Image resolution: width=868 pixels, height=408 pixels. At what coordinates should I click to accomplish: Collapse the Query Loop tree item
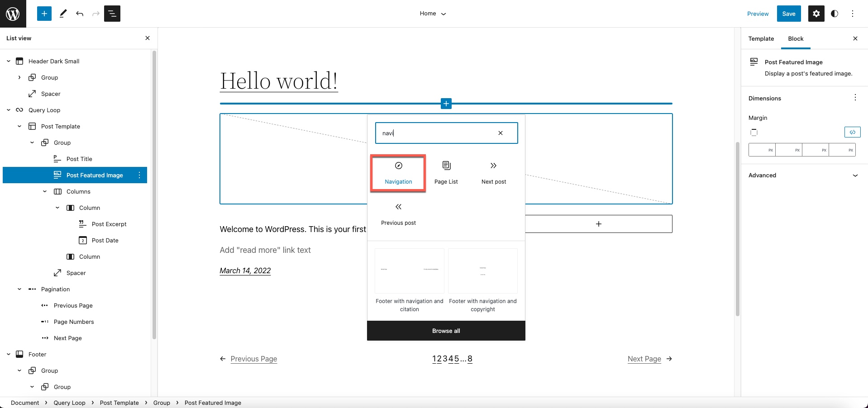click(9, 110)
